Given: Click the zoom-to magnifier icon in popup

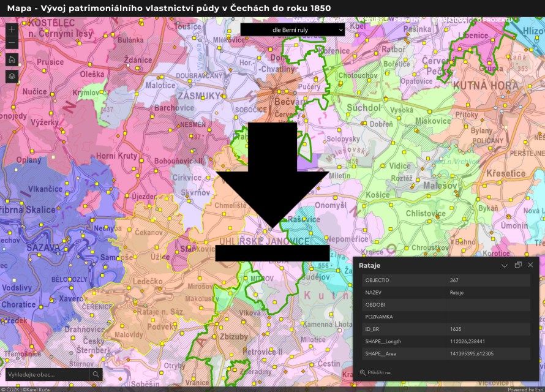Looking at the screenshot, I should tap(363, 372).
